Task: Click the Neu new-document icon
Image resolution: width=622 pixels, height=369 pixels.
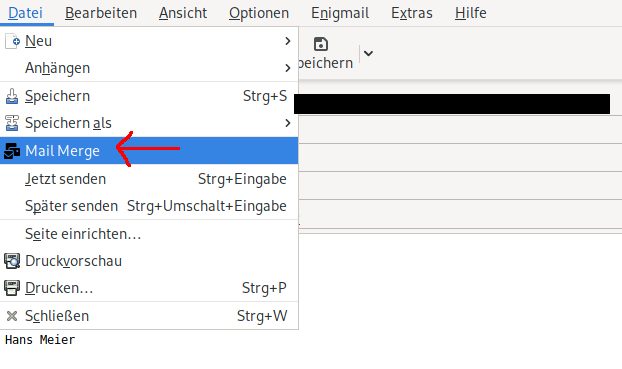Action: point(12,41)
